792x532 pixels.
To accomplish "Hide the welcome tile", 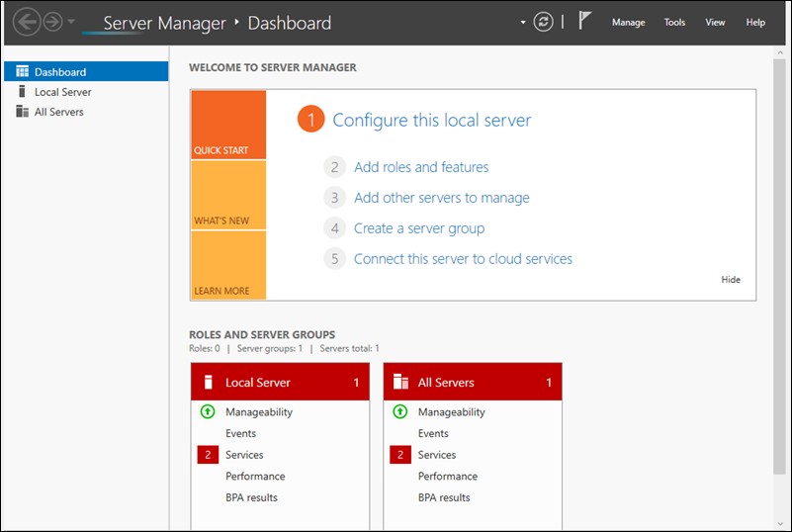I will click(730, 280).
